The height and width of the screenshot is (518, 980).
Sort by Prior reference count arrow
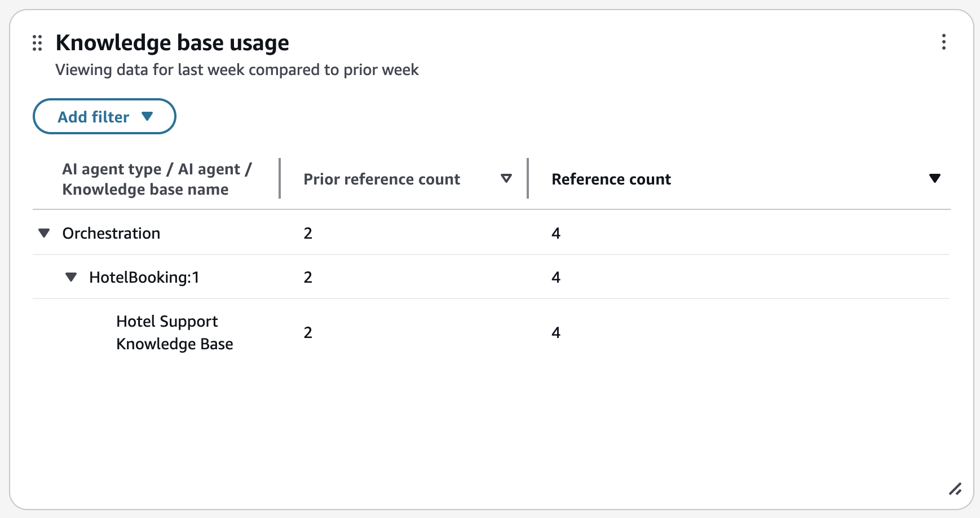coord(506,178)
